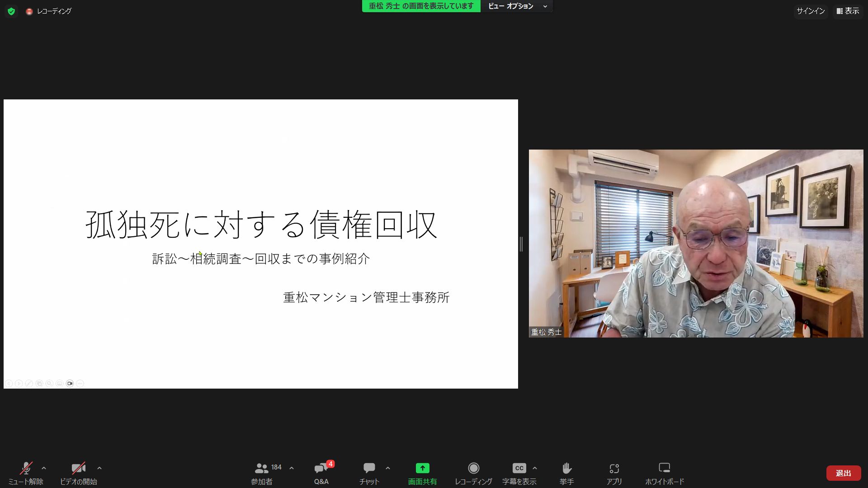The width and height of the screenshot is (868, 488).
Task: Open the green encryption shield info
Action: point(11,11)
